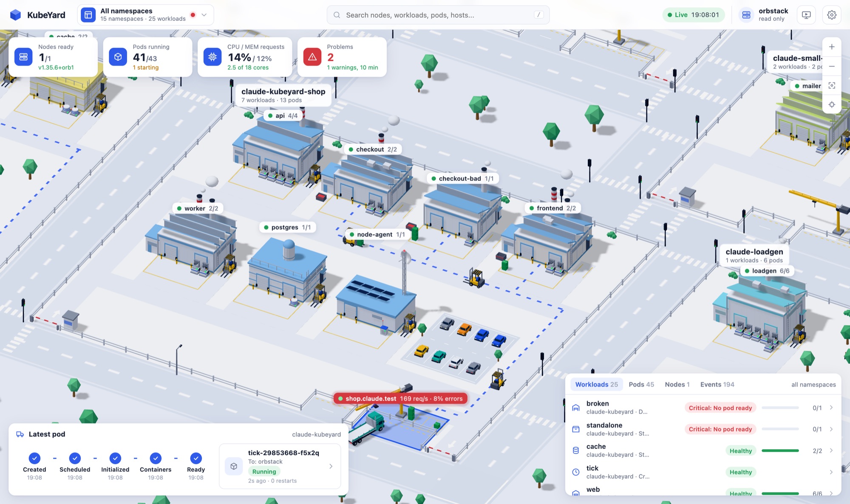Select the postgres 1/1 workload label

click(287, 228)
